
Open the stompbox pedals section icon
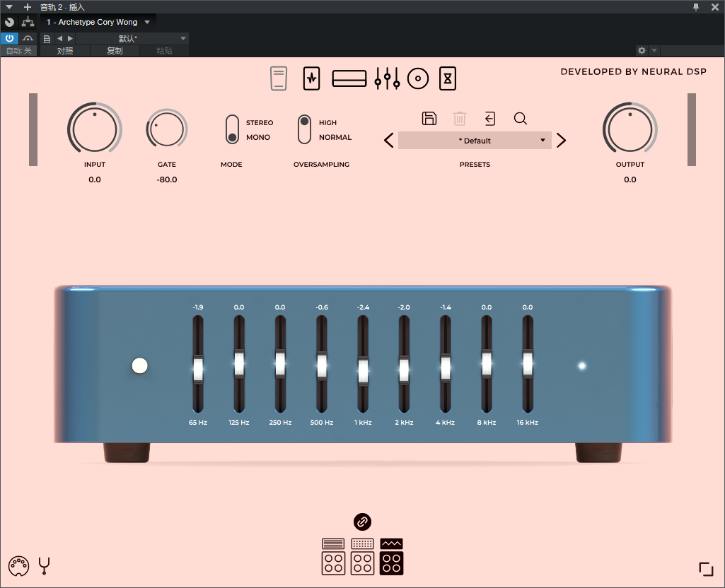click(x=279, y=78)
